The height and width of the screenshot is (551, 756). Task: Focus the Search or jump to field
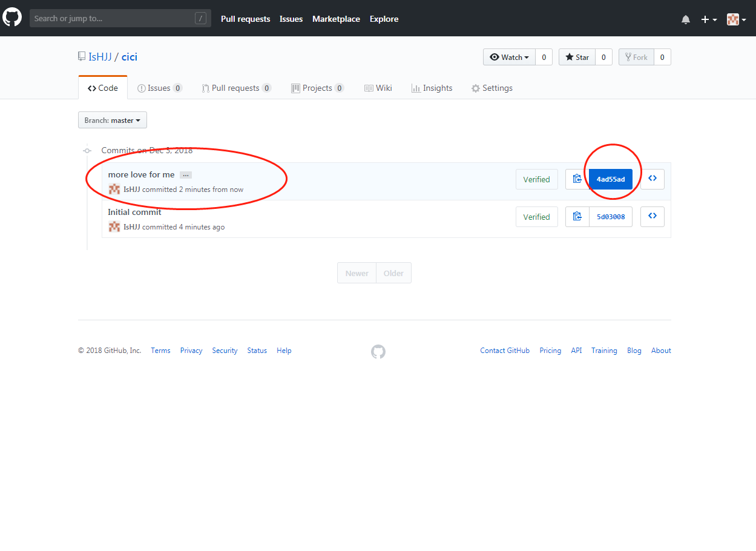point(120,18)
